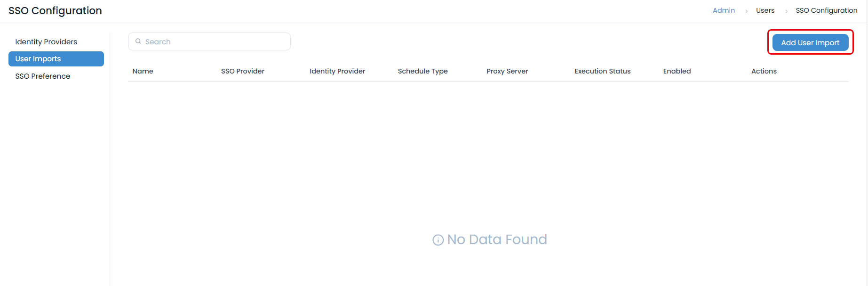Viewport: 868px width, 286px height.
Task: Click the Execution Status column header
Action: tap(602, 71)
